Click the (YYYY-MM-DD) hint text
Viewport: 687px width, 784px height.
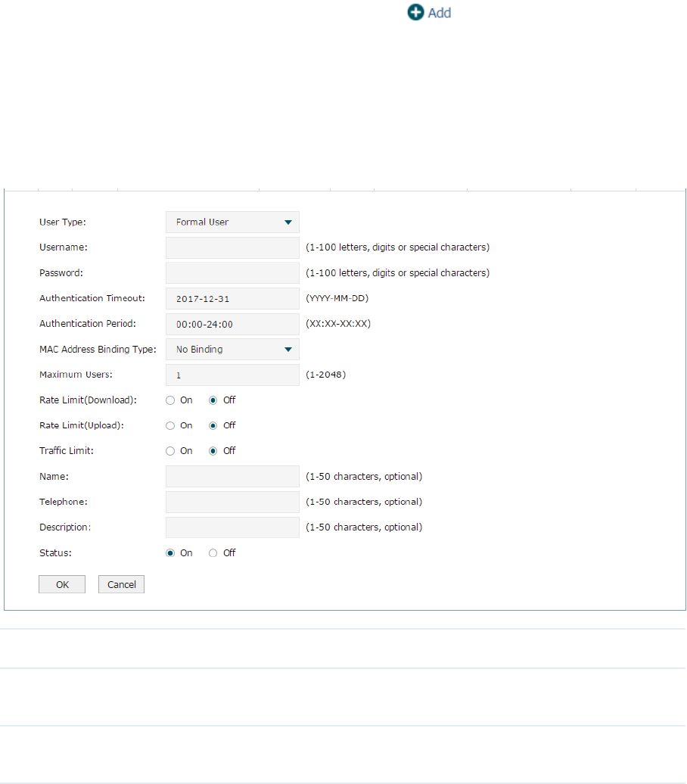[x=337, y=298]
